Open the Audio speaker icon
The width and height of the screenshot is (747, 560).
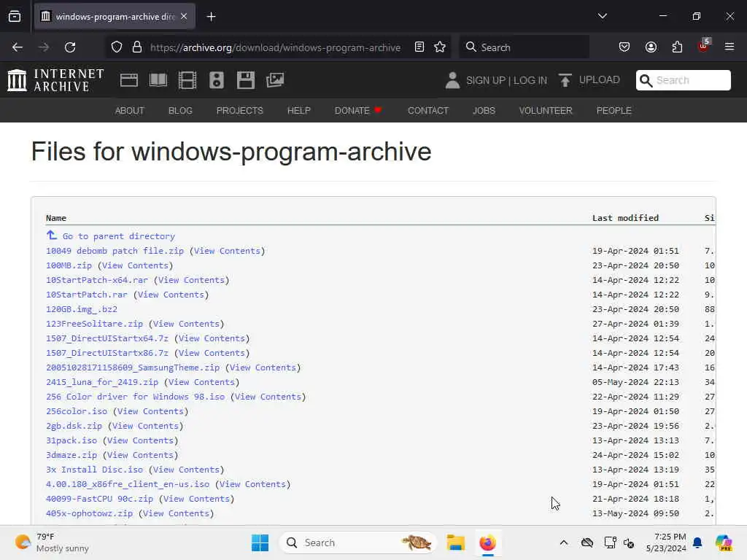(216, 80)
